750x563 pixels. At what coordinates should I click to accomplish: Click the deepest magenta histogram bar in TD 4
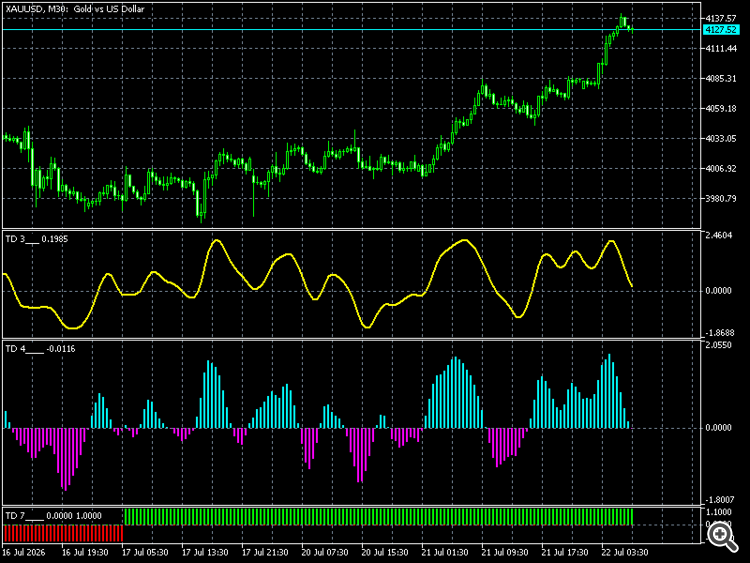65,459
